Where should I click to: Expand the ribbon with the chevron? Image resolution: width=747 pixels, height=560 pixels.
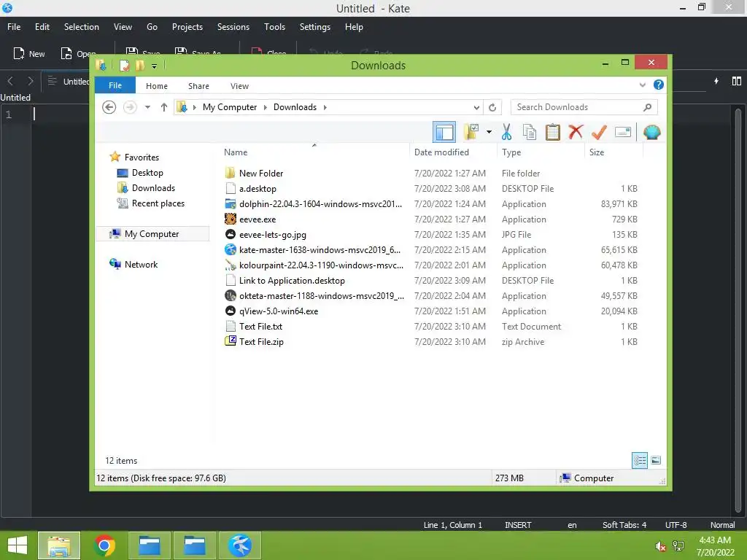[x=642, y=85]
